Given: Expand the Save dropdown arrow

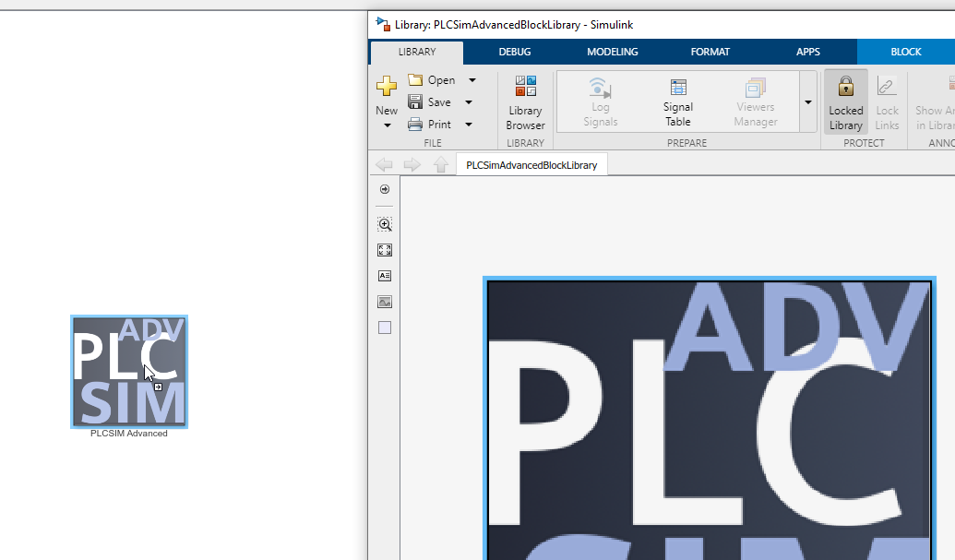Looking at the screenshot, I should point(469,102).
